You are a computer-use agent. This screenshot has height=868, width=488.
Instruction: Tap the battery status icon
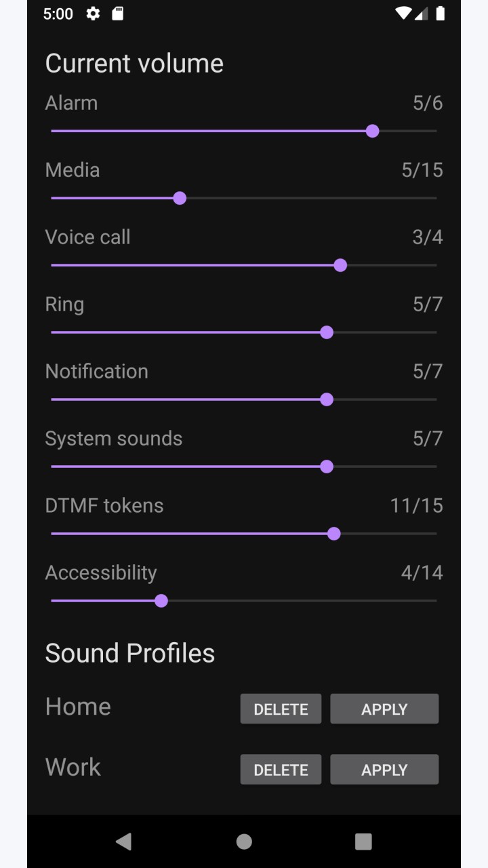[441, 14]
